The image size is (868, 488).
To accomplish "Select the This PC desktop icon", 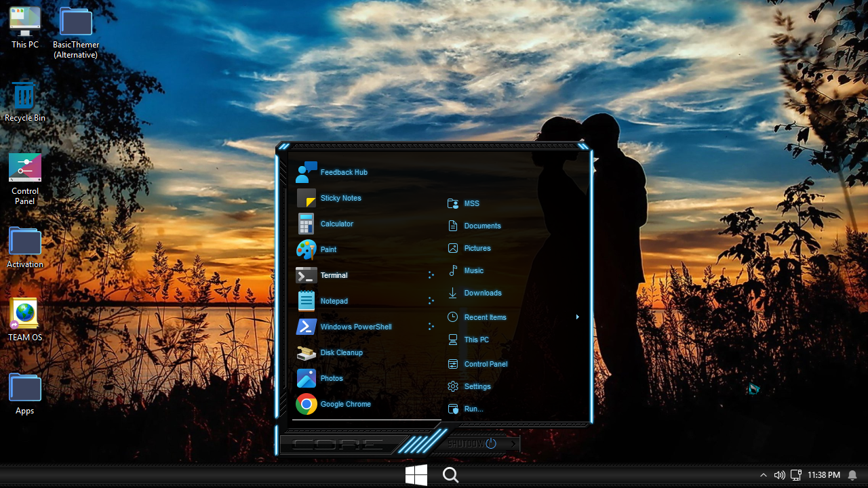I will [x=25, y=28].
